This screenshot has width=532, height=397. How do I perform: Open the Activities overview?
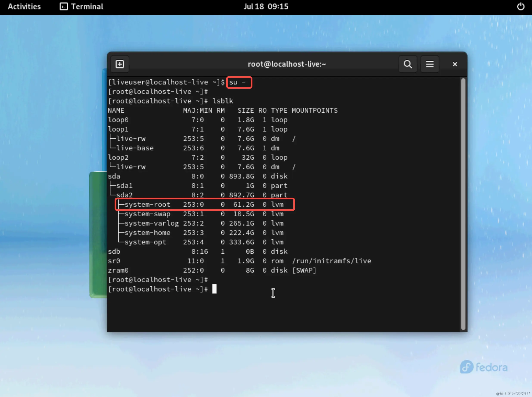[24, 6]
